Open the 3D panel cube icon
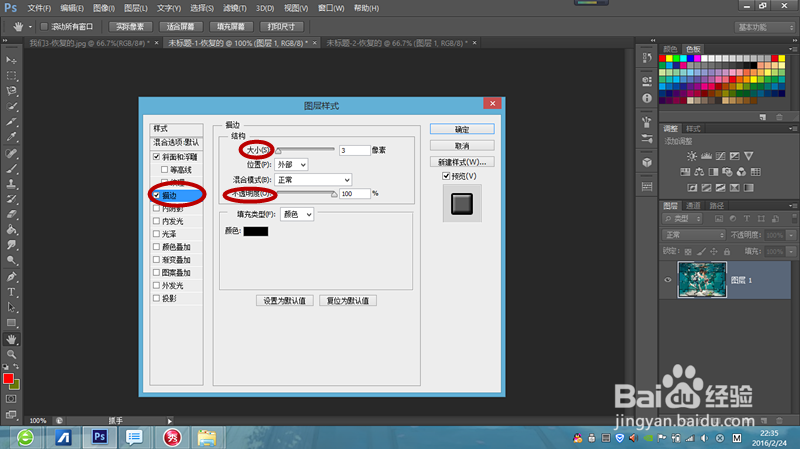The height and width of the screenshot is (449, 800). pos(647,162)
